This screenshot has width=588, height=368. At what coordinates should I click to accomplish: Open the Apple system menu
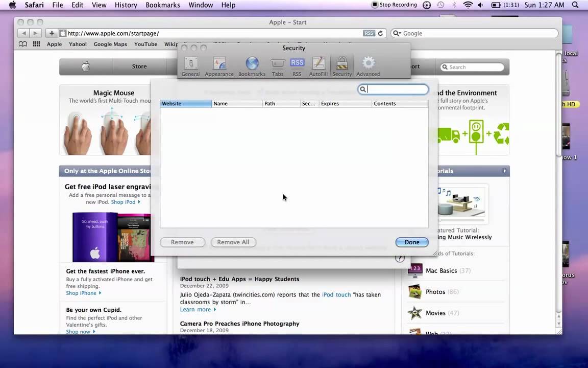tap(12, 5)
